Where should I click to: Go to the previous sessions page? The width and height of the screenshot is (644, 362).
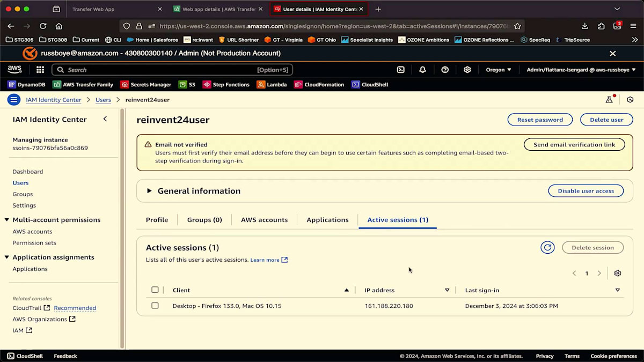(574, 274)
